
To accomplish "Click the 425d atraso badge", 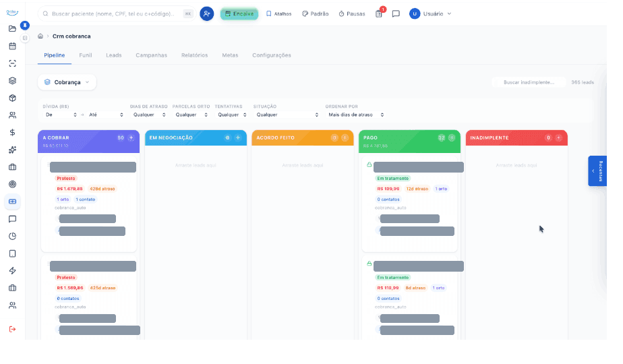I will pyautogui.click(x=102, y=288).
